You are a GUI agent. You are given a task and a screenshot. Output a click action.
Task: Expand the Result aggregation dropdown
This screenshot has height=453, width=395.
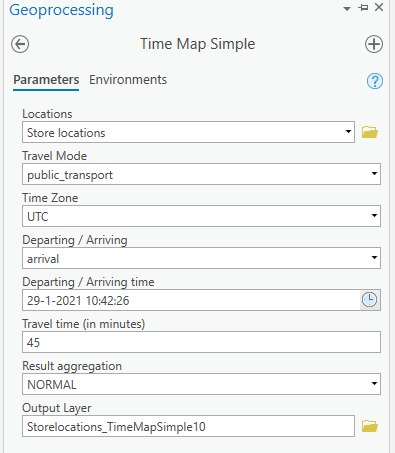[x=374, y=384]
